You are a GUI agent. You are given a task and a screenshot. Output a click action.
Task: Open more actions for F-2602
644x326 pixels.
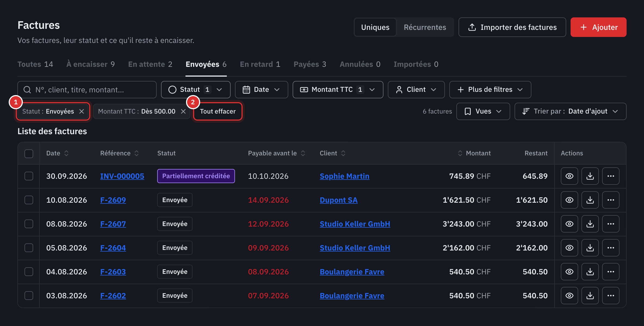click(611, 296)
